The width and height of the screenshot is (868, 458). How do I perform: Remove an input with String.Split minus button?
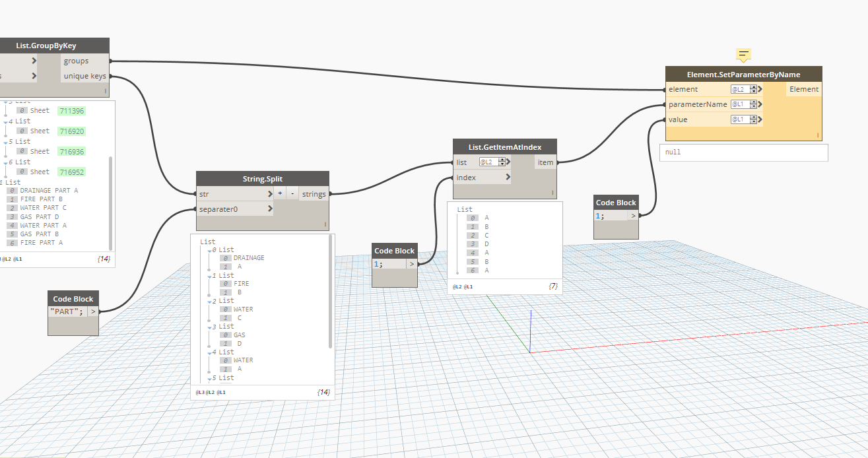click(292, 194)
